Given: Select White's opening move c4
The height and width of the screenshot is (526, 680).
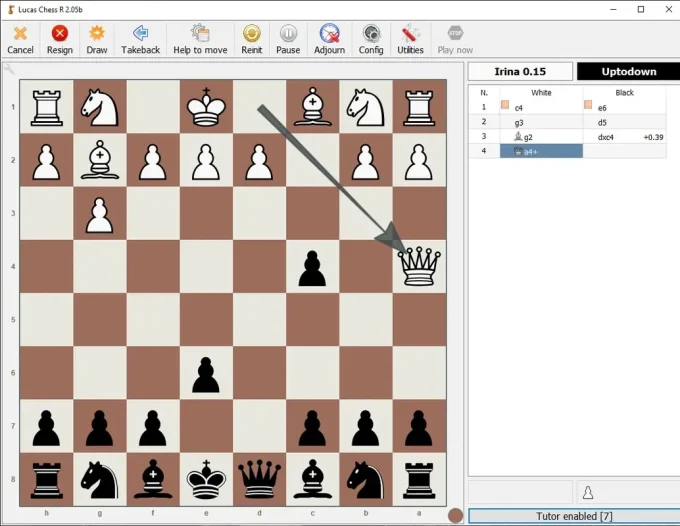Looking at the screenshot, I should point(519,107).
